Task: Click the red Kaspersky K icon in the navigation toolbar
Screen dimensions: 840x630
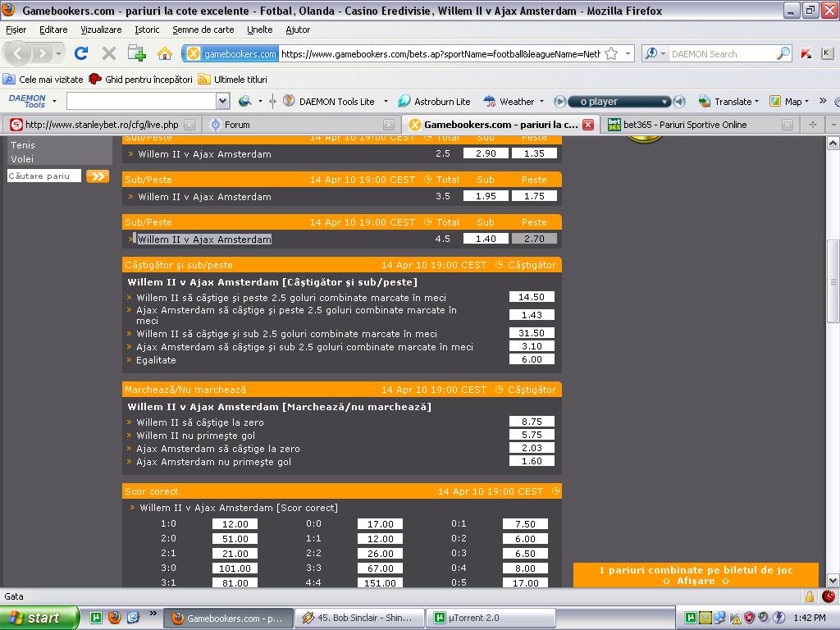Action: click(806, 53)
